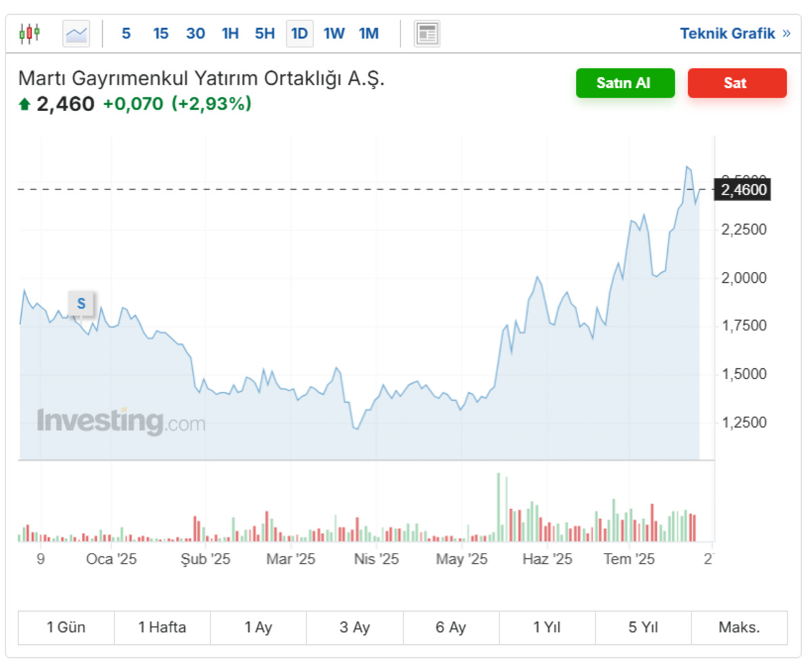812x670 pixels.
Task: Click the Investing.com watermark logo
Action: click(x=121, y=422)
